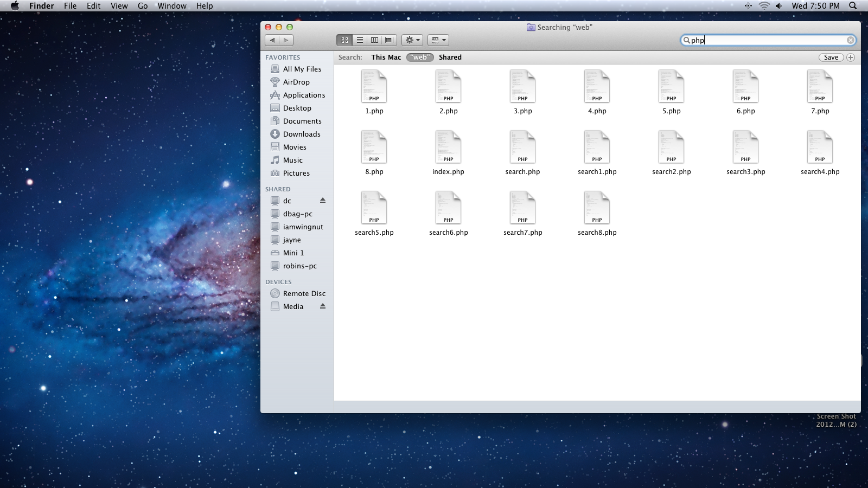868x488 pixels.
Task: Select the Downloads folder in sidebar
Action: [x=301, y=134]
